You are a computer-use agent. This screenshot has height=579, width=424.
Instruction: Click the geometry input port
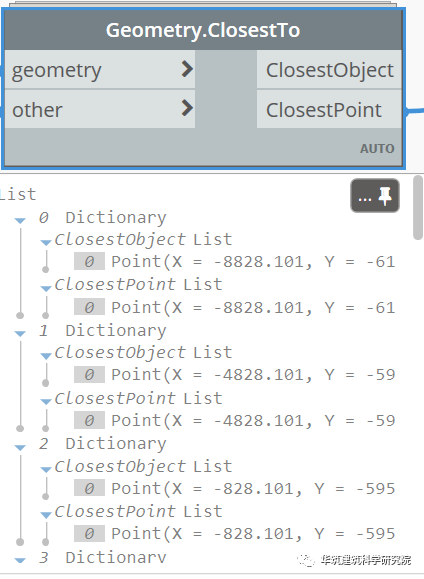(100, 69)
